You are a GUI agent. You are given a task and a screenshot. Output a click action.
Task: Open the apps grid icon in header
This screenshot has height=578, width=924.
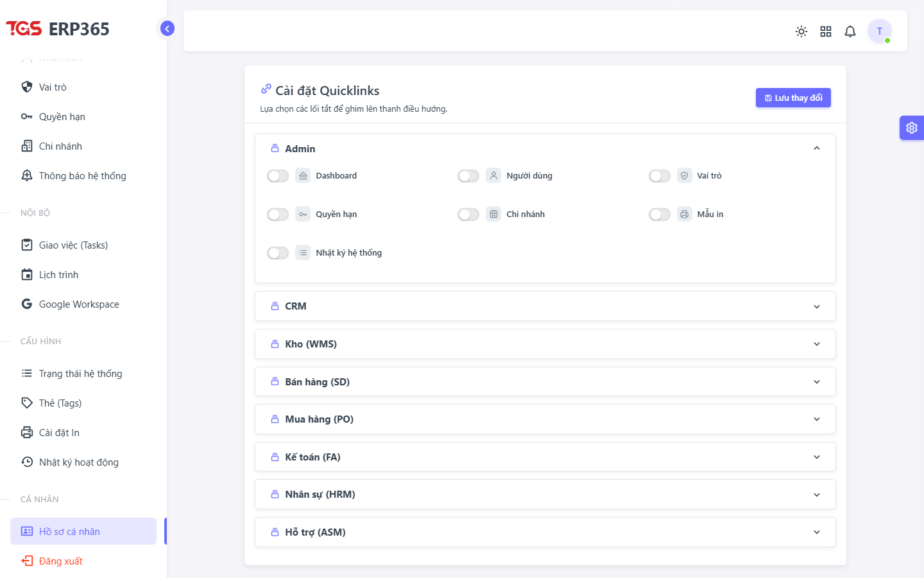click(x=826, y=31)
